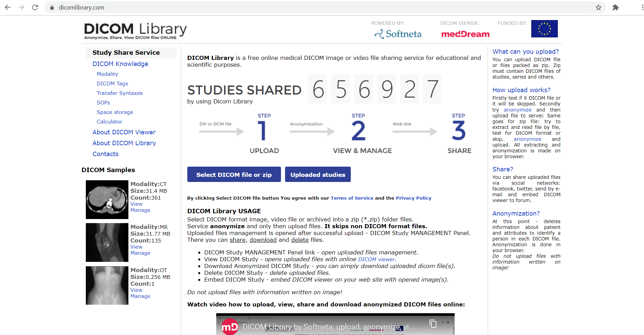Click the European Union flag logo
644x335 pixels.
click(544, 29)
